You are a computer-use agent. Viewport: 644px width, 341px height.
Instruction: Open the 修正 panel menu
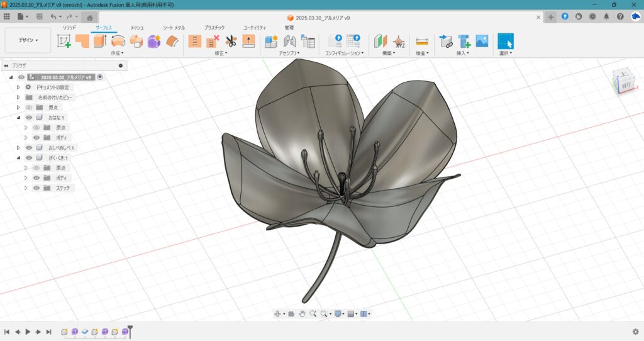(x=220, y=53)
